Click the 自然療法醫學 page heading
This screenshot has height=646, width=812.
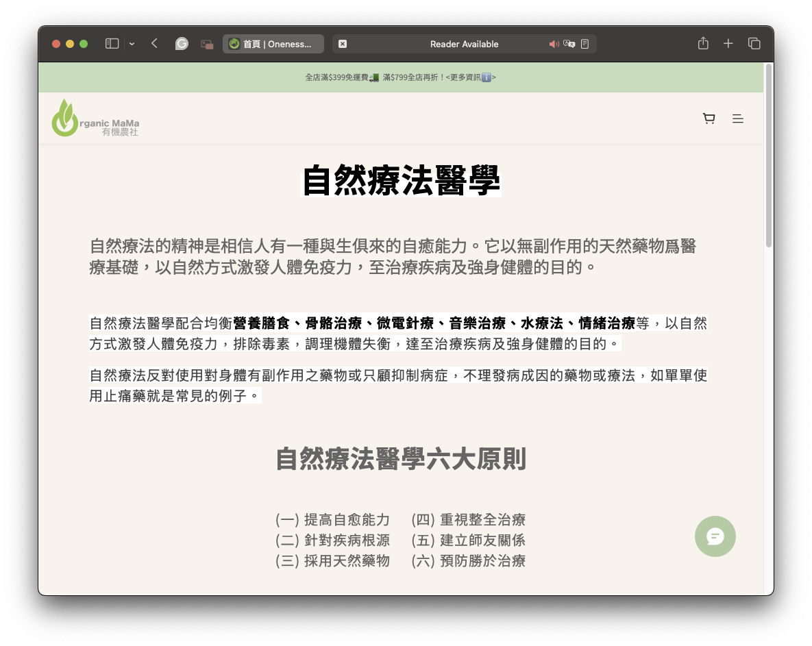click(401, 180)
